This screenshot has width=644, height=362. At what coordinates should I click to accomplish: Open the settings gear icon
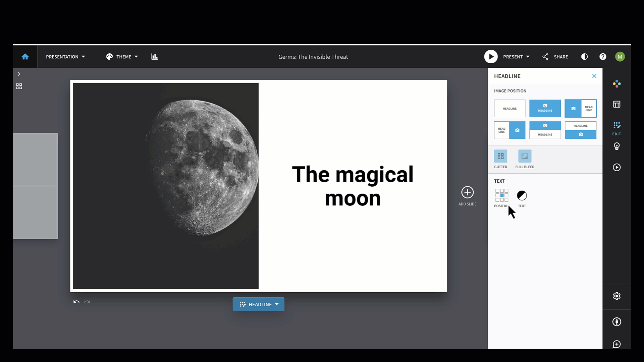coord(616,296)
